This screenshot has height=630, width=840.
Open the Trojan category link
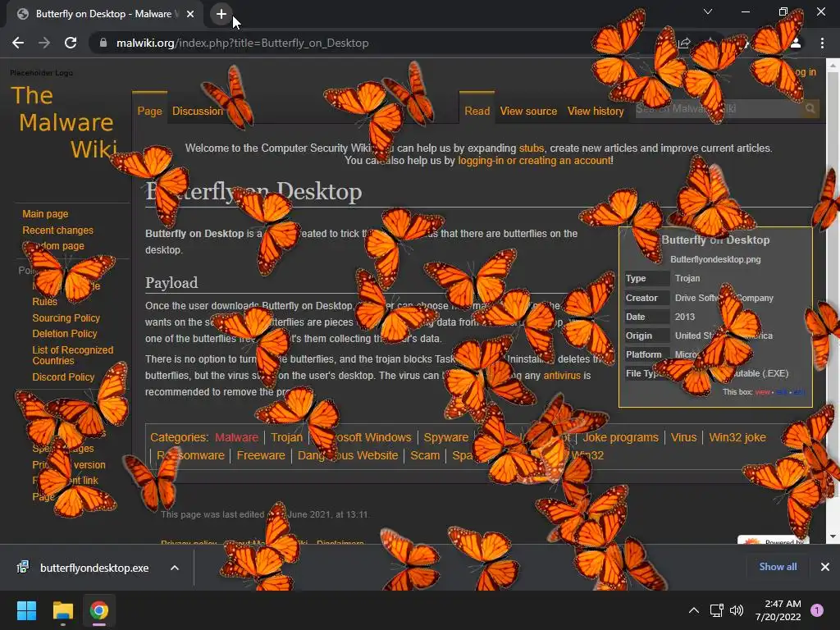click(286, 437)
